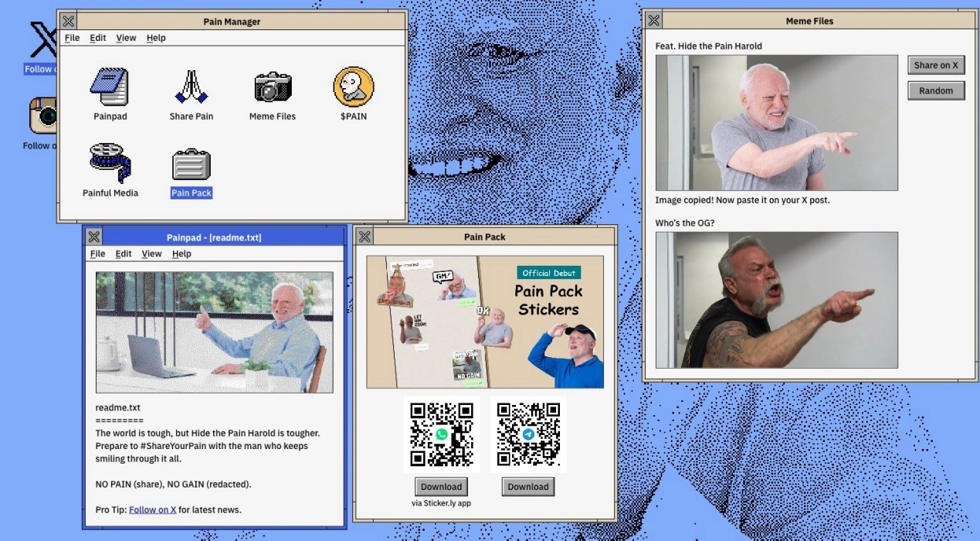980x541 pixels.
Task: Open View menu in Pain Manager
Action: pos(126,38)
